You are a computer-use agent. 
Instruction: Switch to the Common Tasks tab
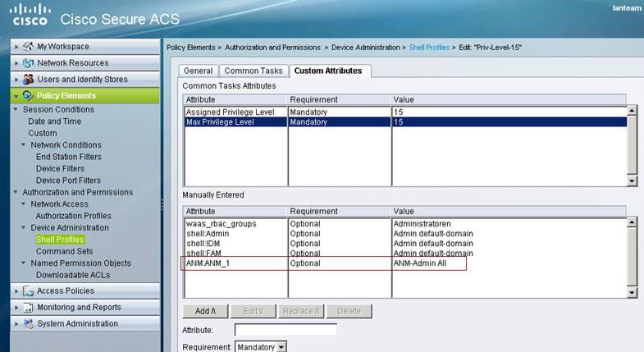point(253,71)
